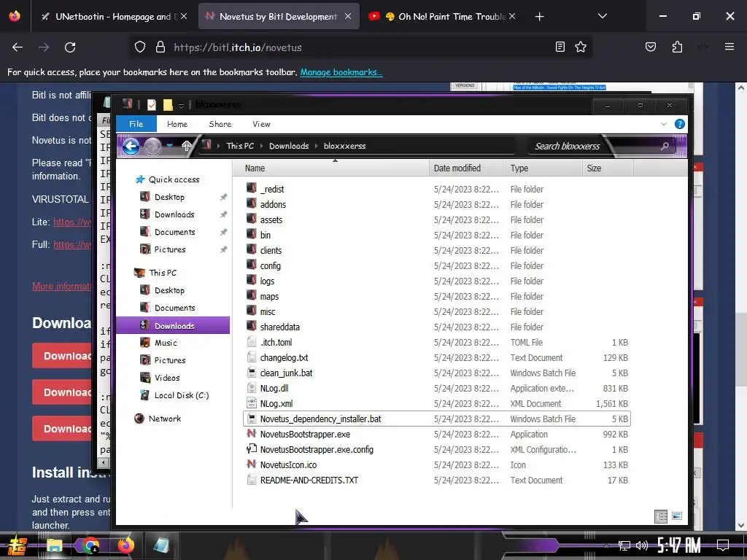The width and height of the screenshot is (747, 560).
Task: Click Firefox reload page icon
Action: point(70,47)
